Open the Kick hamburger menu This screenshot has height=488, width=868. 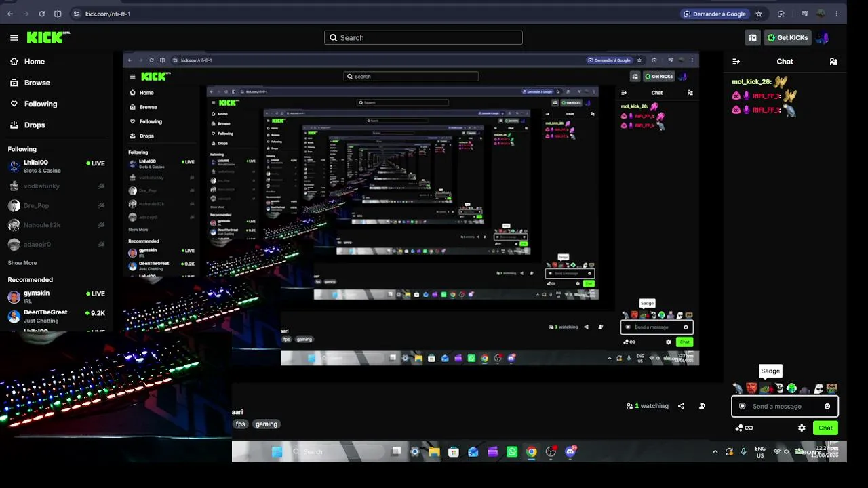(x=14, y=38)
